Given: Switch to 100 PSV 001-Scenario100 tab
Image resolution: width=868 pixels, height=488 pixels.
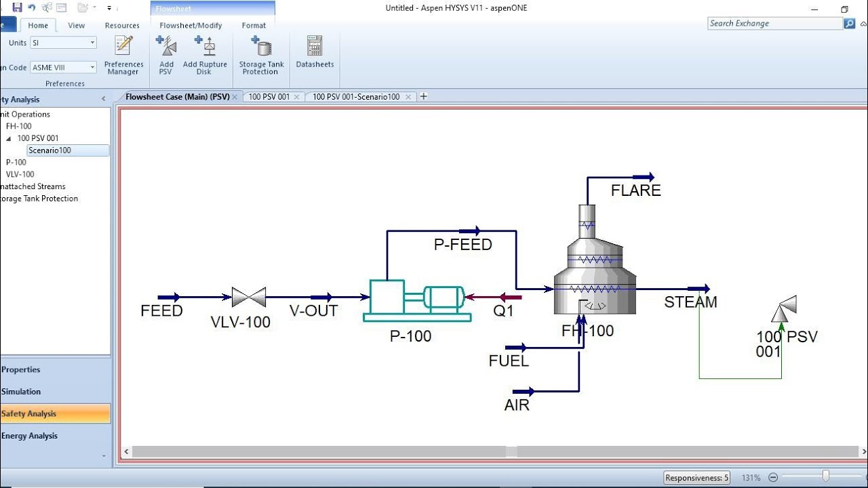Looking at the screenshot, I should click(356, 97).
